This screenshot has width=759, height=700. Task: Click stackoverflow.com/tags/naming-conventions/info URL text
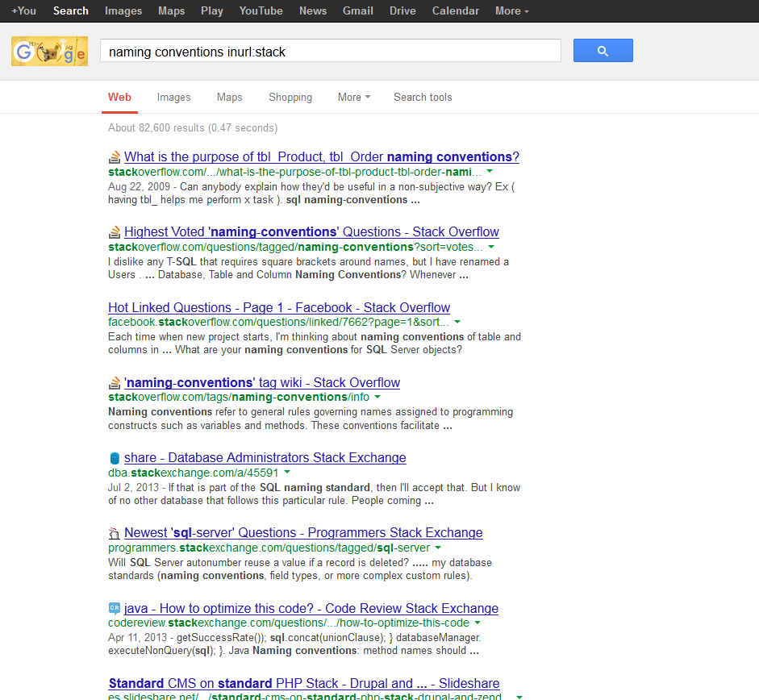239,397
